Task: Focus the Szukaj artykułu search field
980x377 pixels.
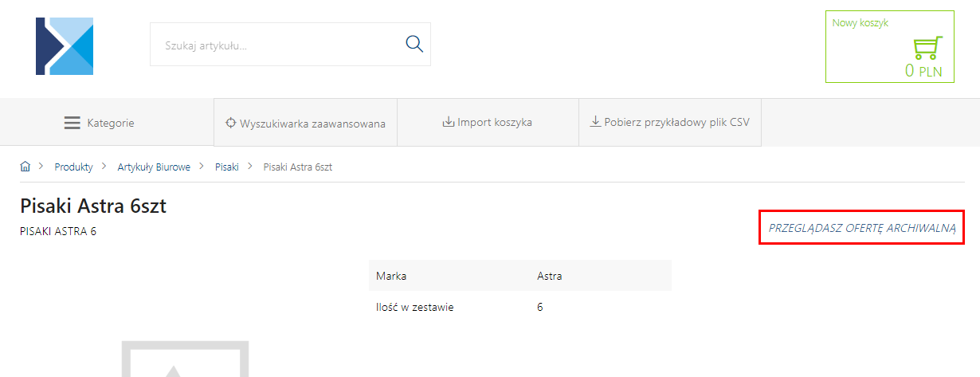Action: pos(290,45)
